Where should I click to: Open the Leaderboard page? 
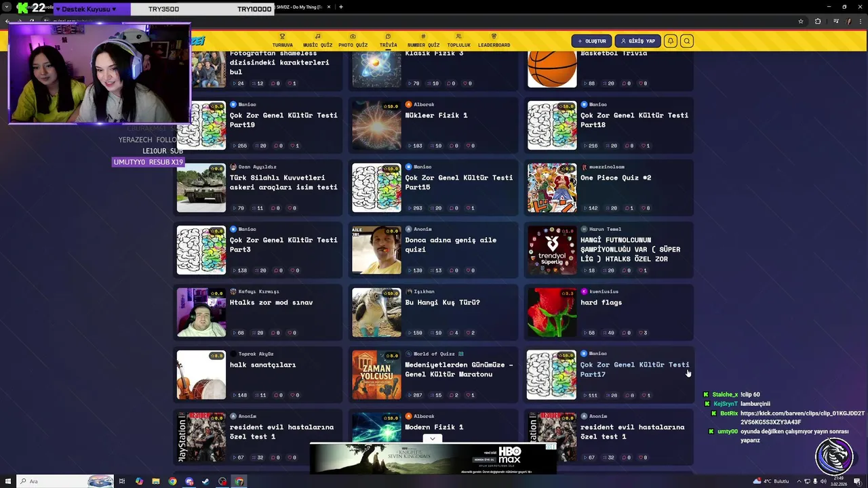click(x=494, y=41)
